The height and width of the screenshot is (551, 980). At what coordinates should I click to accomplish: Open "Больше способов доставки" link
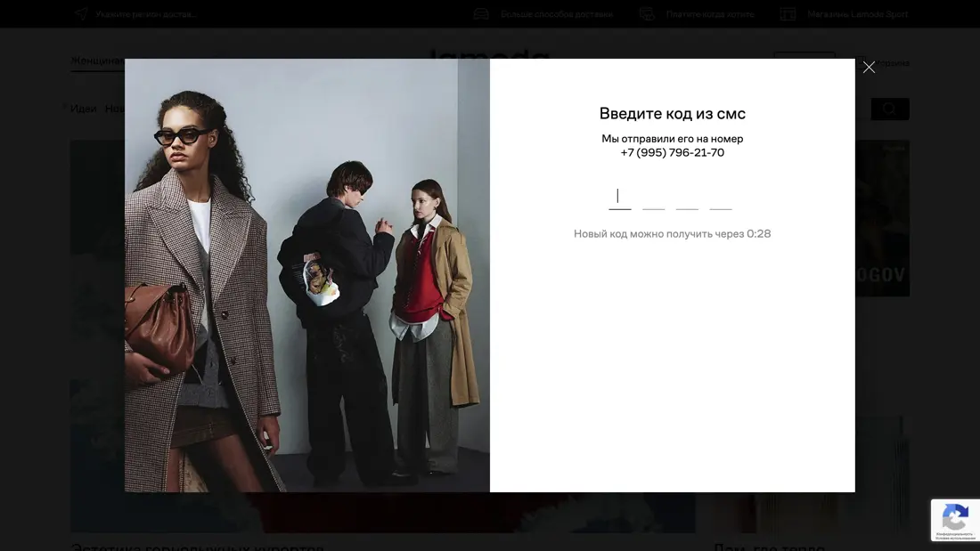[556, 14]
